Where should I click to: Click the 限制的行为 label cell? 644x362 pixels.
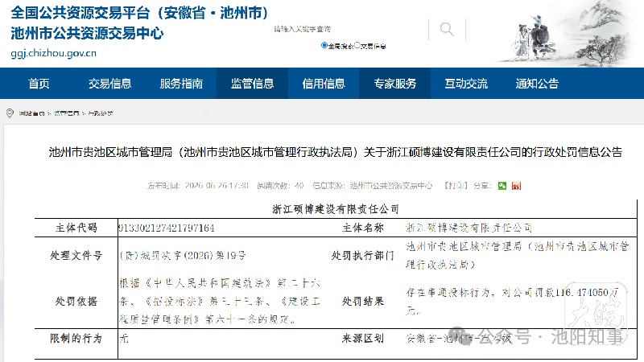[76, 338]
